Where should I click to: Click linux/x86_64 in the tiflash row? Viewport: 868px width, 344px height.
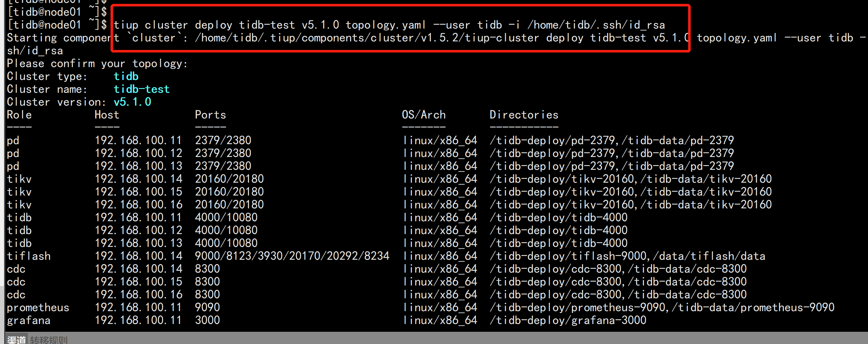pyautogui.click(x=440, y=256)
